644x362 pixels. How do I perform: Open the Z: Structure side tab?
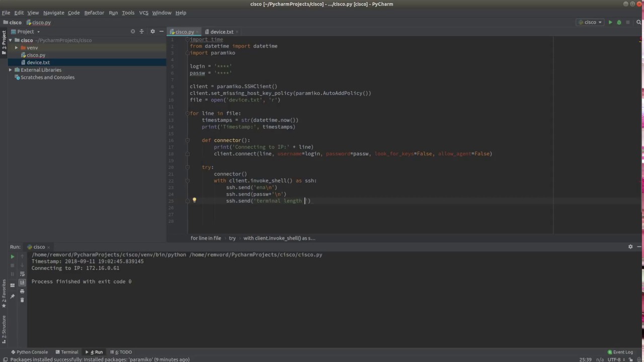click(4, 329)
